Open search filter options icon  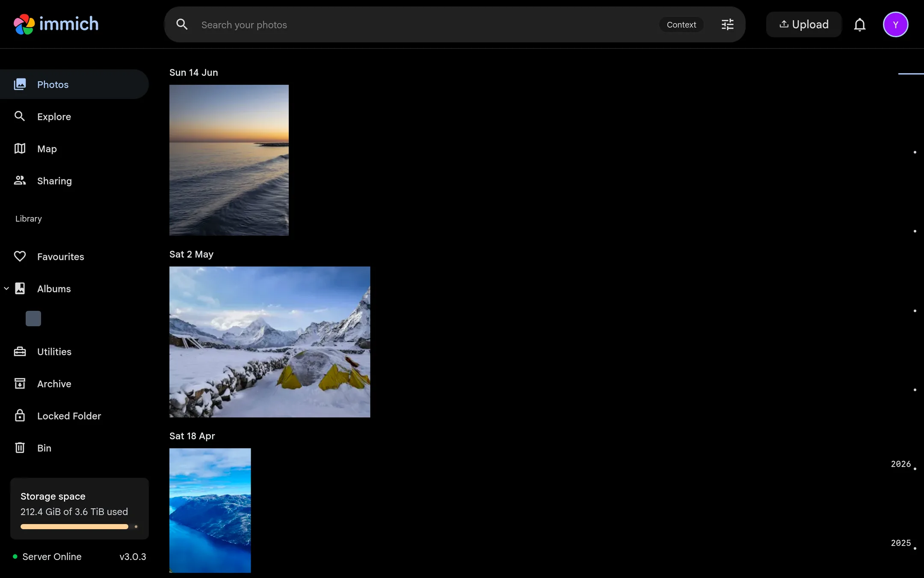727,24
